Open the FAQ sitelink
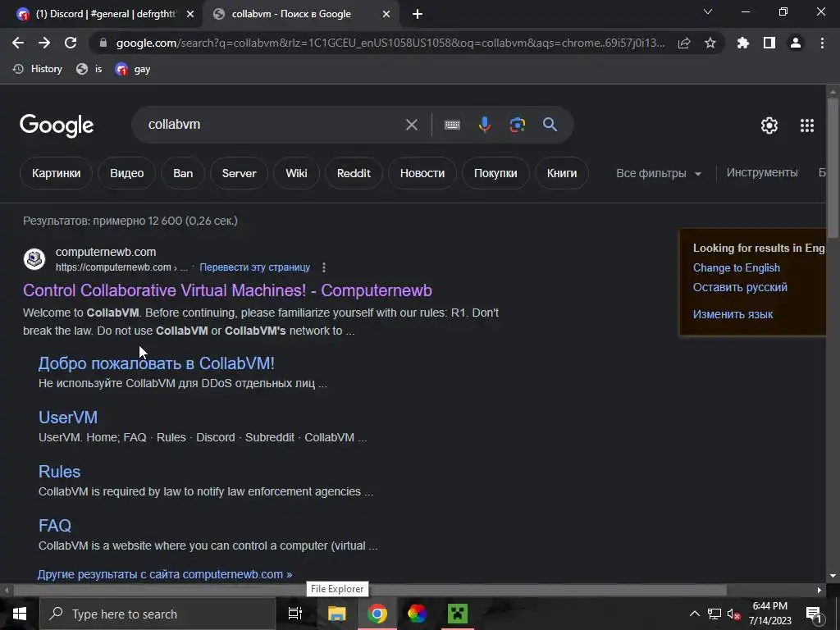Viewport: 840px width, 630px height. point(55,526)
